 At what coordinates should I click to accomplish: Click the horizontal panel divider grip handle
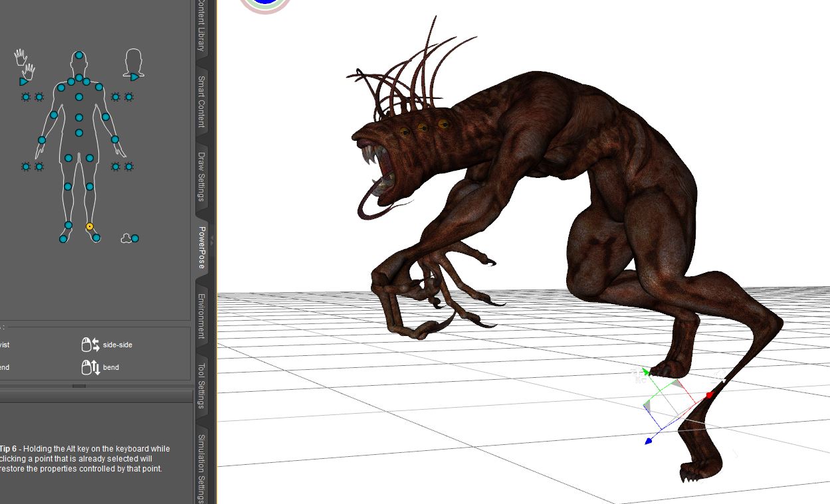click(79, 386)
